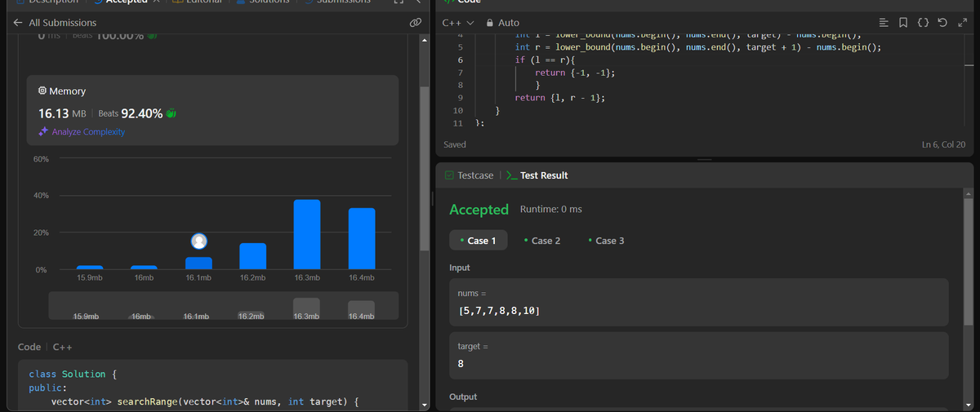Select the Case 2 tab
The image size is (980, 412).
(541, 241)
